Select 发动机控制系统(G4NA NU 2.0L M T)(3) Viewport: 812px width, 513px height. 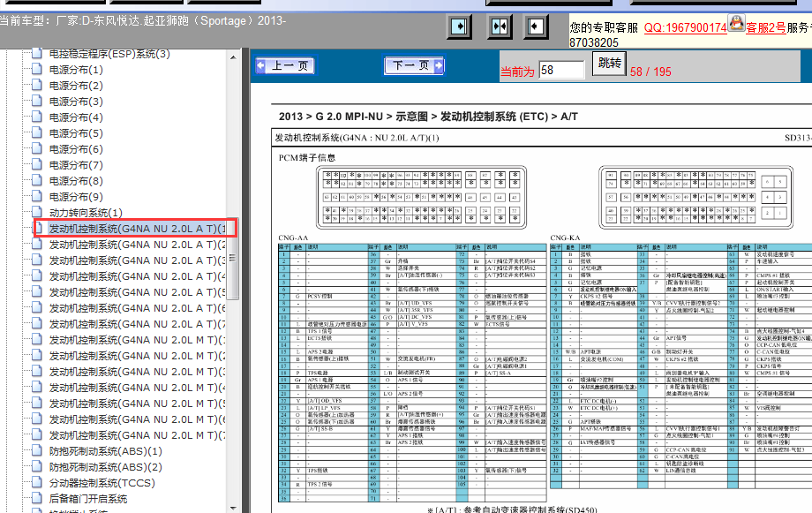click(x=137, y=372)
